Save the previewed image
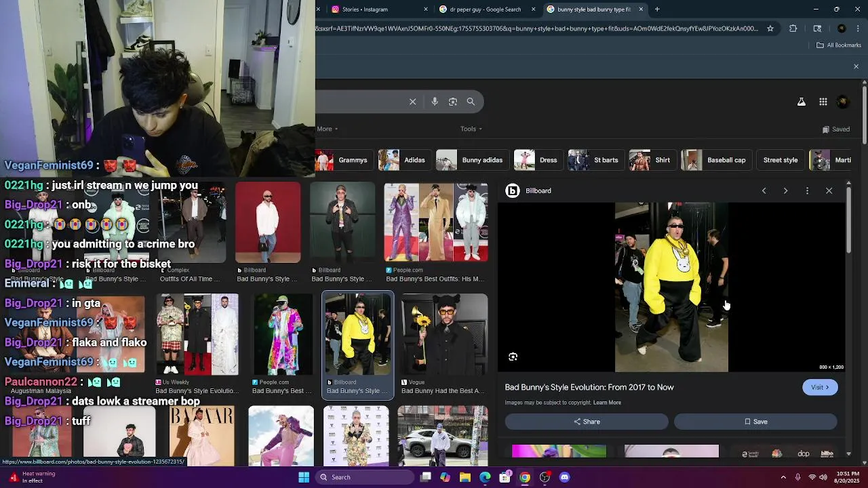This screenshot has height=488, width=868. pyautogui.click(x=755, y=422)
